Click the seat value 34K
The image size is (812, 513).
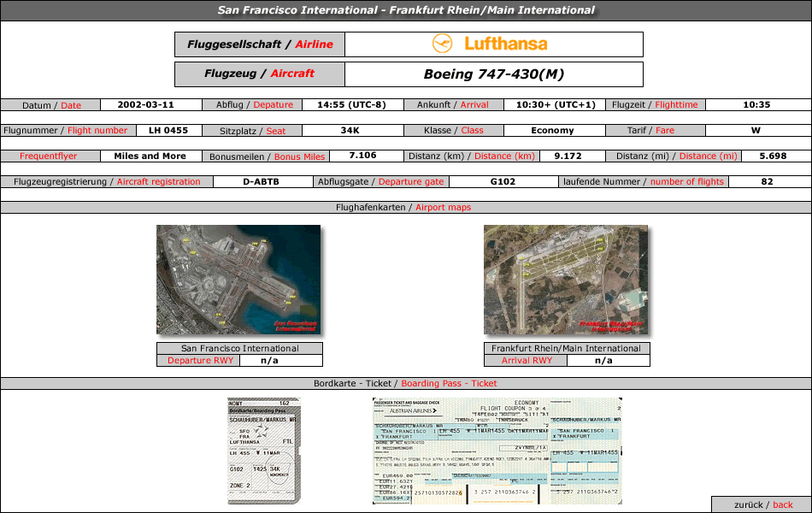pyautogui.click(x=350, y=131)
